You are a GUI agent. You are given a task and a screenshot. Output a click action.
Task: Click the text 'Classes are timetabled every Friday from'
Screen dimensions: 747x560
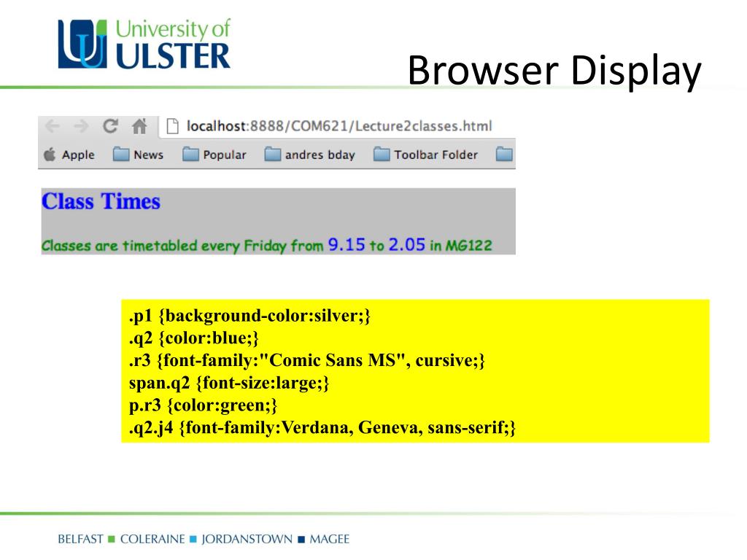pos(182,246)
